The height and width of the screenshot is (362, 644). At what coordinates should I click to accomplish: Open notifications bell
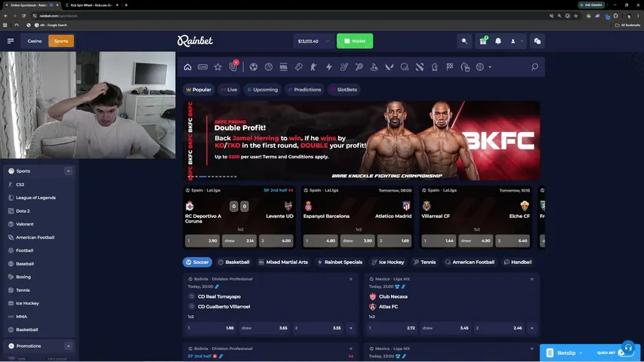click(498, 41)
